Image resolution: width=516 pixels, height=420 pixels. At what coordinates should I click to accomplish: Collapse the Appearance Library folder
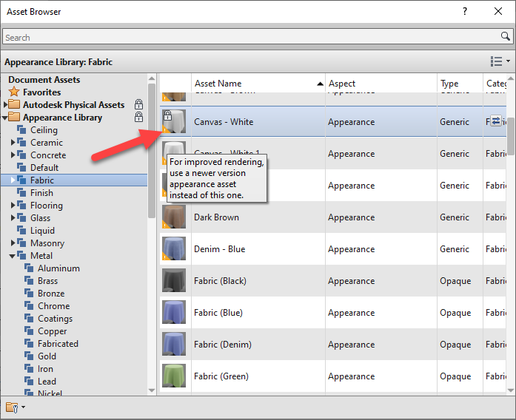click(5, 118)
